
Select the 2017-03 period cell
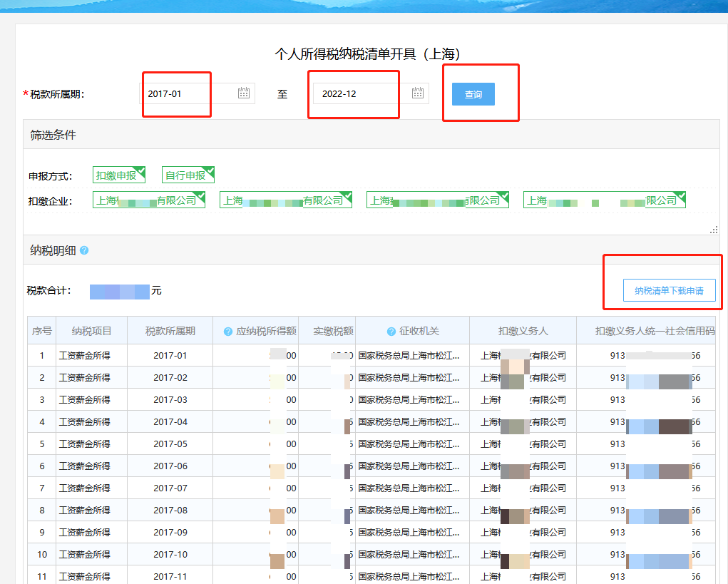(x=170, y=400)
